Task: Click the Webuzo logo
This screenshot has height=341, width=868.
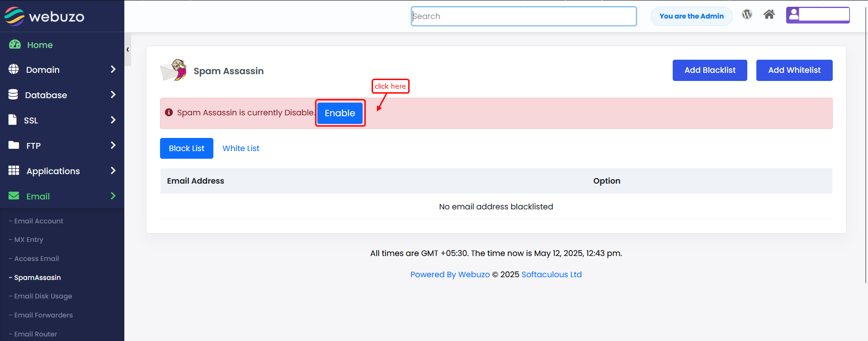Action: tap(44, 16)
